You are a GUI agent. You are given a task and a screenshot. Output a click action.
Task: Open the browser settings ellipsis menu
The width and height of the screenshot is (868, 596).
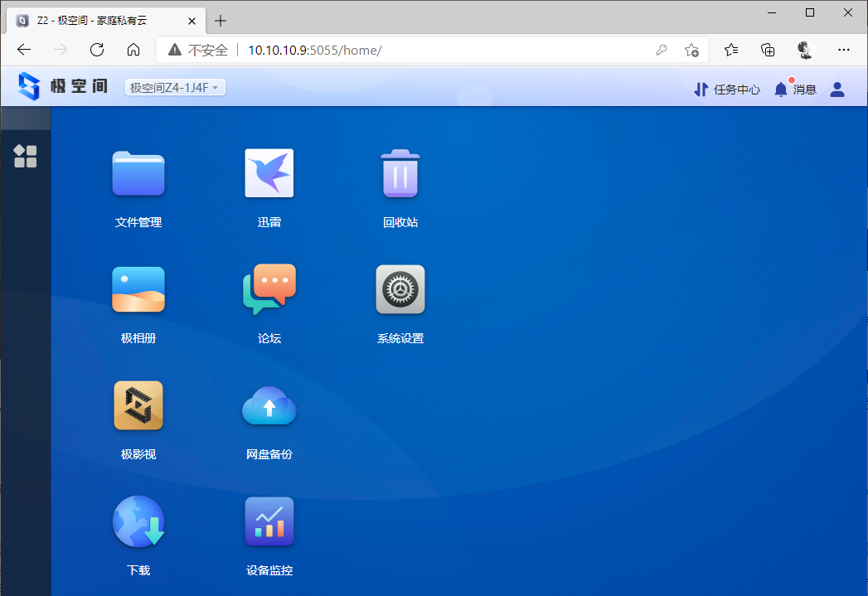pyautogui.click(x=844, y=51)
